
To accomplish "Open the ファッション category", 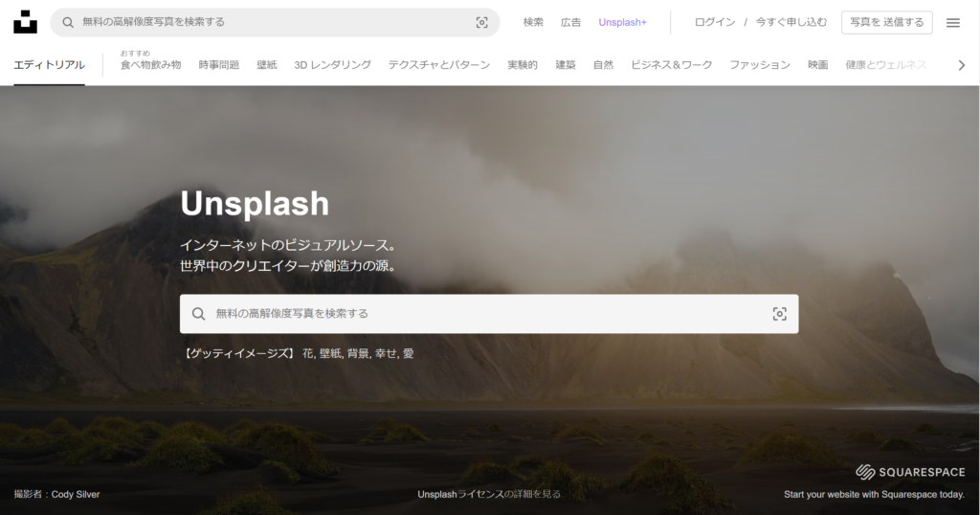I will click(760, 65).
